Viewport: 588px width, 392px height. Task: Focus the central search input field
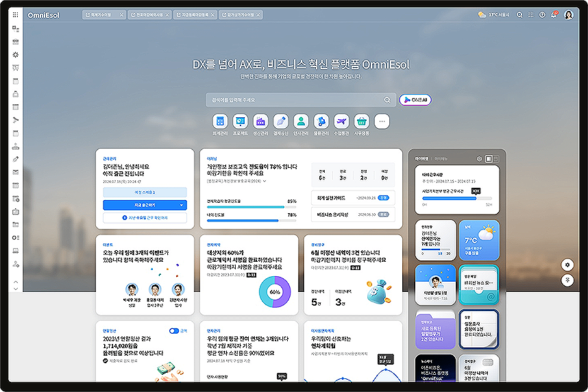tap(301, 100)
